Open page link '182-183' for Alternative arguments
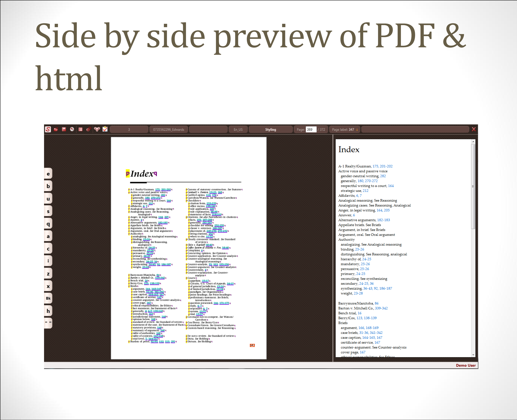Viewport: 517px width, 420px height. coord(383,220)
